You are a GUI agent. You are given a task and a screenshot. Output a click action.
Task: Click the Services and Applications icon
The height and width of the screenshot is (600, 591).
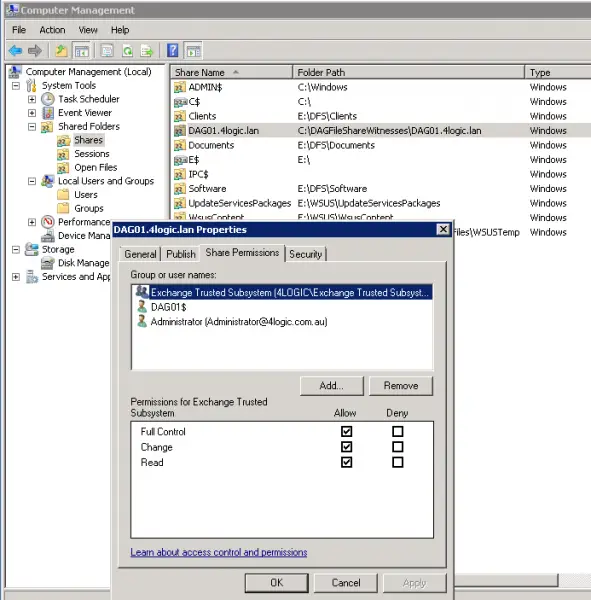(x=31, y=277)
